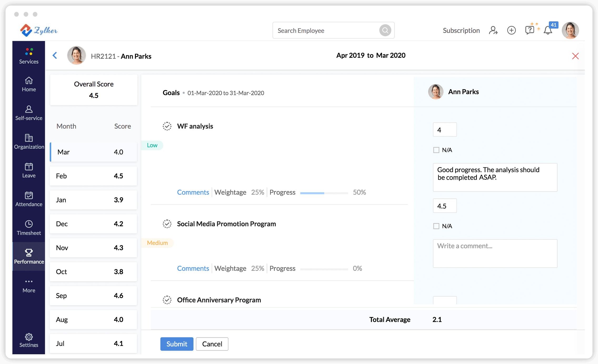The width and height of the screenshot is (598, 364).
Task: Click WF analysis progress bar at 50%
Action: click(324, 193)
